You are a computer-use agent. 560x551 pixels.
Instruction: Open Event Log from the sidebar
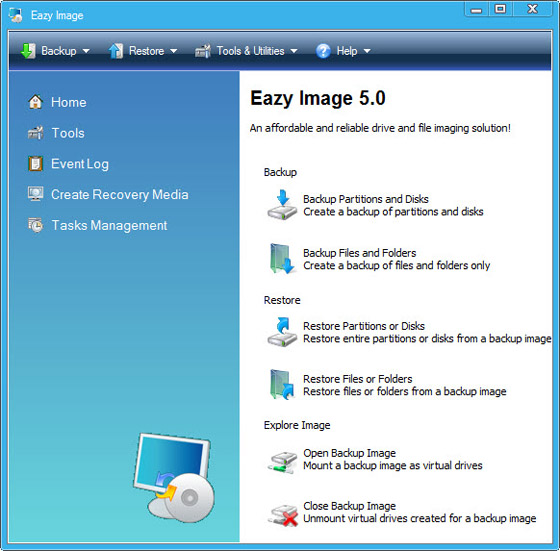pos(80,164)
